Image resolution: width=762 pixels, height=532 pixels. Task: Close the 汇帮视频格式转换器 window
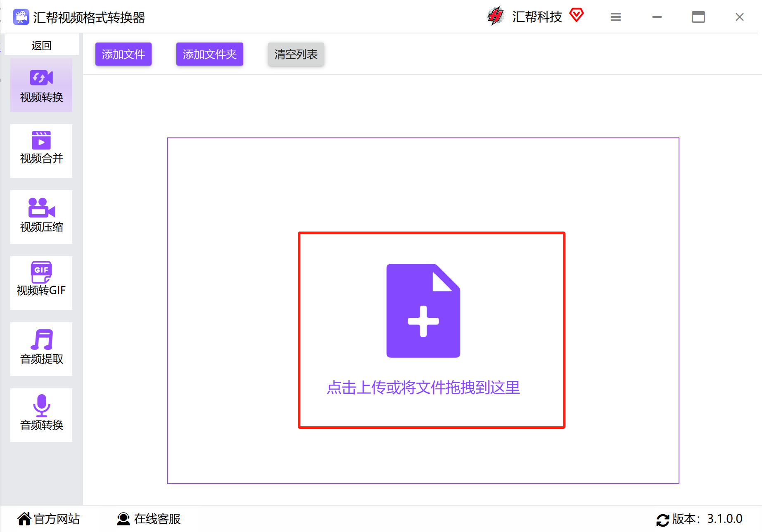point(739,17)
